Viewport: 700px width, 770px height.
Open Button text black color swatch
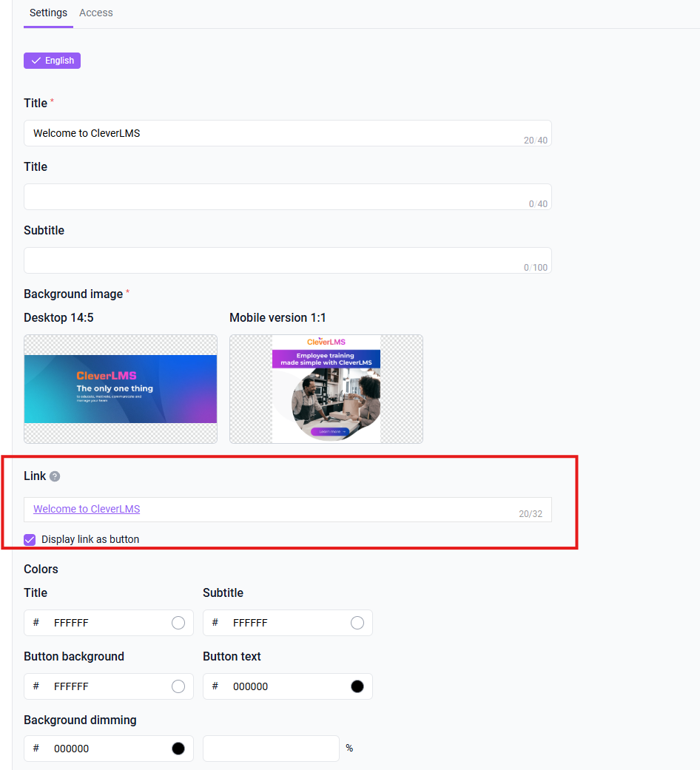pyautogui.click(x=357, y=686)
